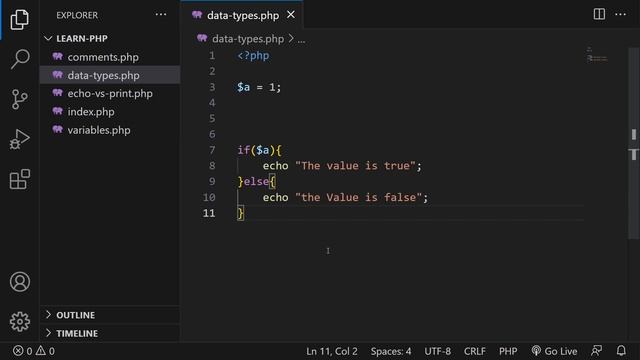Open index.php from the explorer
The height and width of the screenshot is (360, 640).
coord(91,112)
